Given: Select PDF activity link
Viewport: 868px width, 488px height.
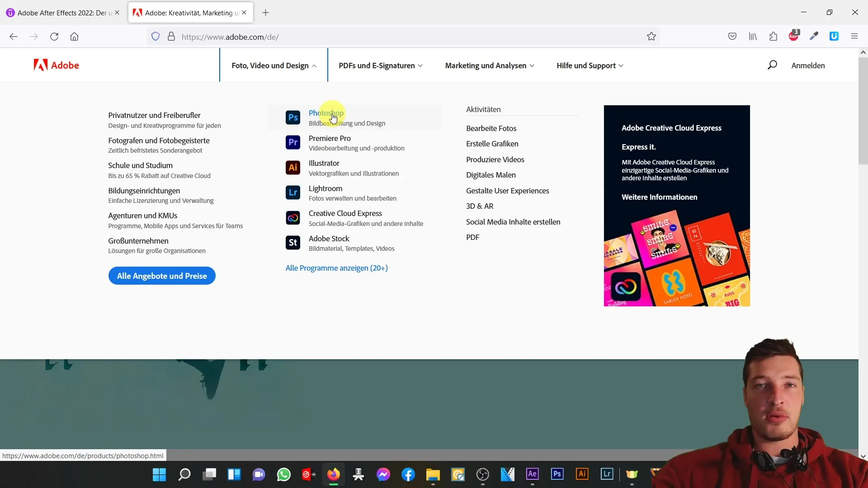Looking at the screenshot, I should tap(472, 237).
